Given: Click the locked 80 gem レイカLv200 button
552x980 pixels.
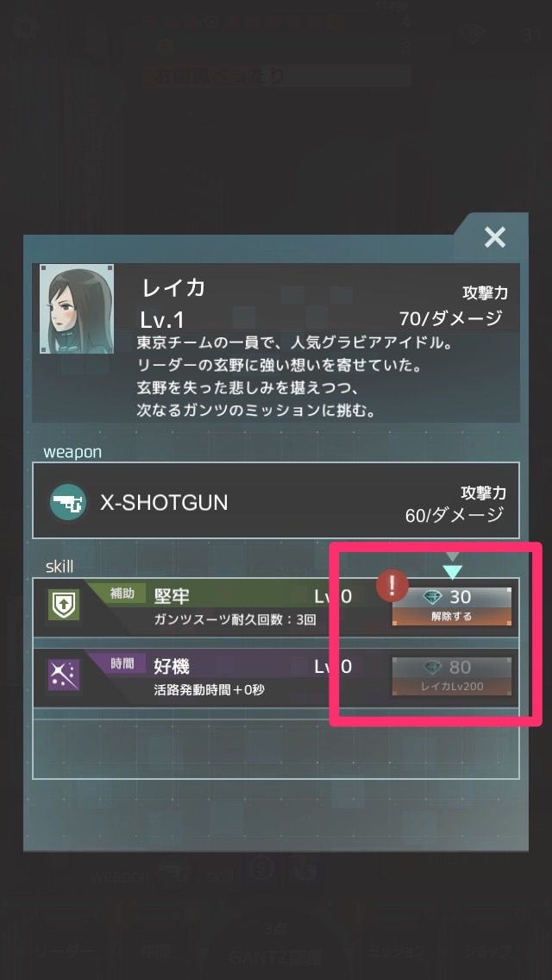Looking at the screenshot, I should tap(452, 676).
